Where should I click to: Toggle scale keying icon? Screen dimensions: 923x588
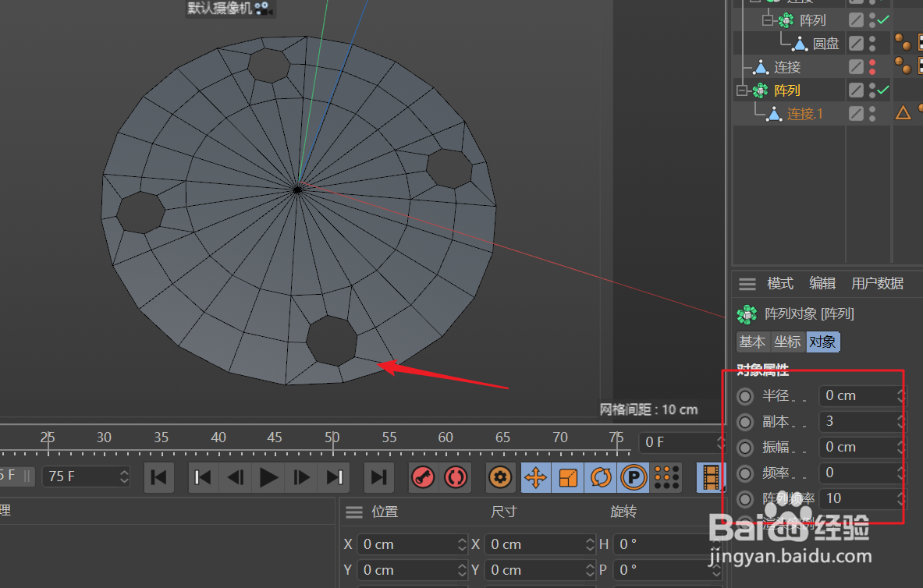[568, 477]
